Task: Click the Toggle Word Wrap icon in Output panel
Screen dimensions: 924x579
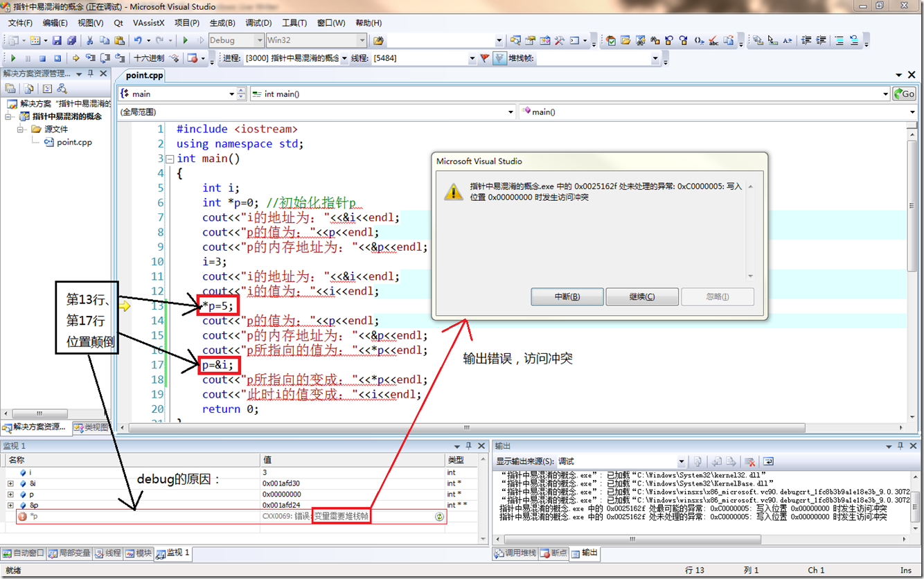Action: [x=767, y=461]
